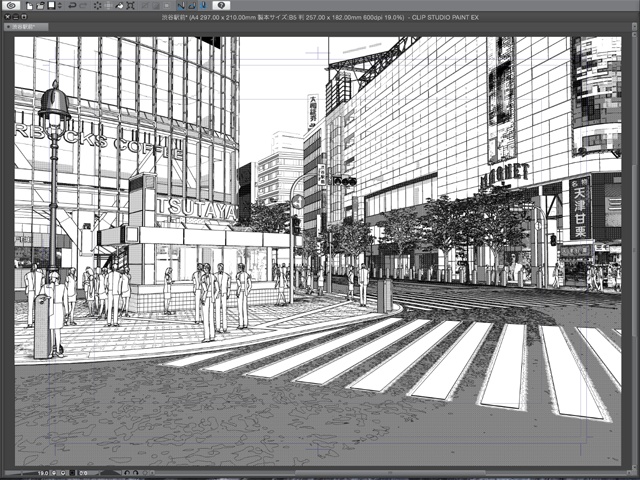Click the fit-to-screen icon in status bar

[72, 473]
